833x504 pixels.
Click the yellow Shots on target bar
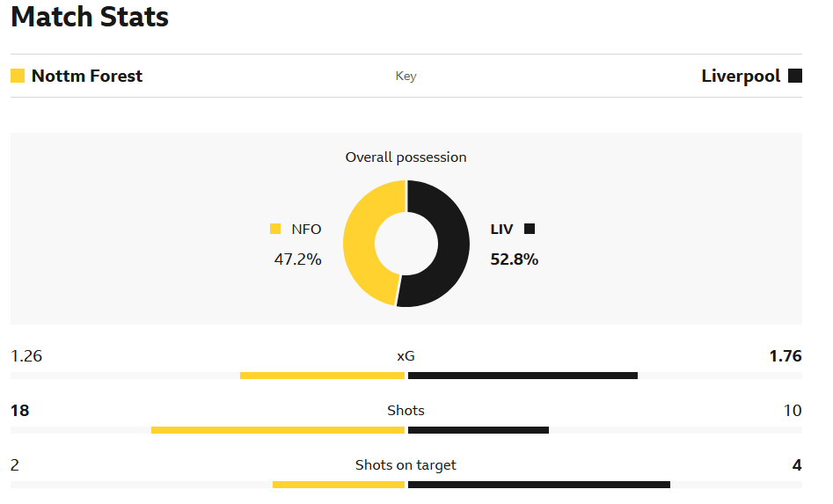[338, 485]
